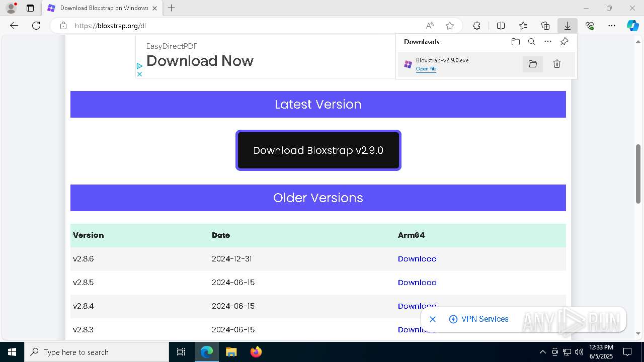
Task: Dismiss the VPN Services popup
Action: tap(433, 319)
